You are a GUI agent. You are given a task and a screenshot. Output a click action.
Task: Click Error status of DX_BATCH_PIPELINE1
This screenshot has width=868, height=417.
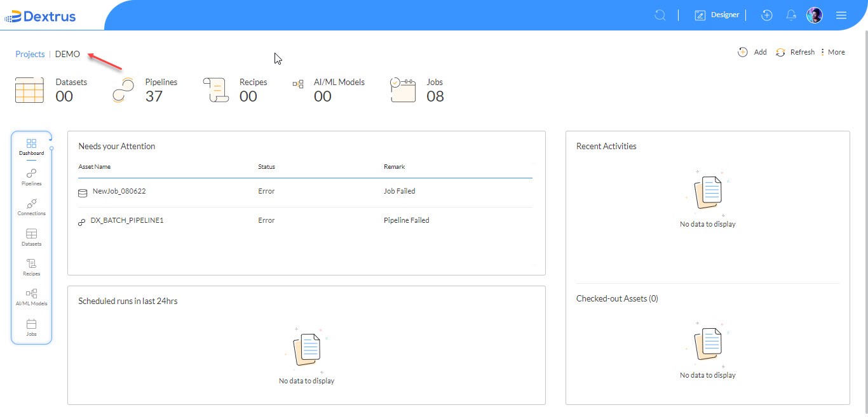(266, 220)
